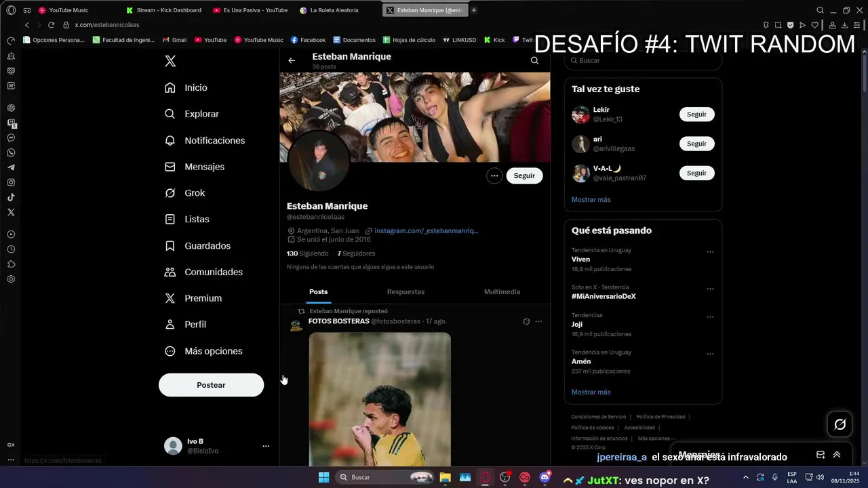Image resolution: width=868 pixels, height=488 pixels.
Task: Open the three-dot menu for Amén trend
Action: [710, 354]
